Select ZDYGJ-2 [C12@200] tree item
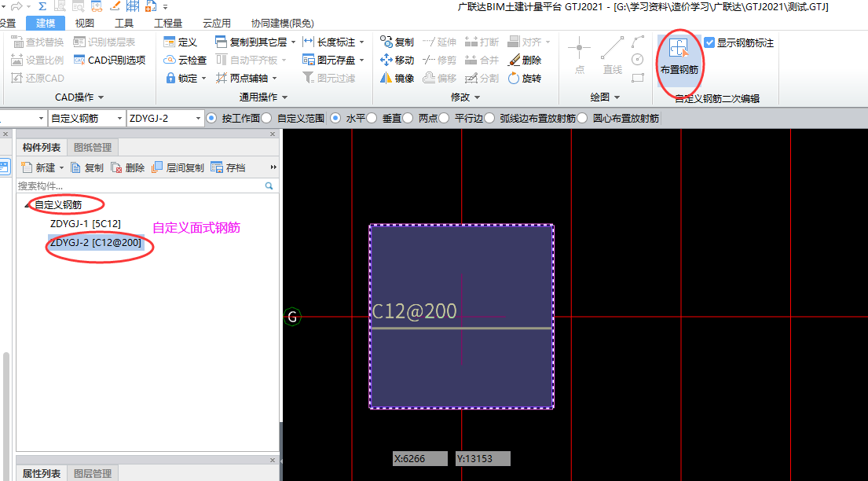This screenshot has width=868, height=481. 96,243
